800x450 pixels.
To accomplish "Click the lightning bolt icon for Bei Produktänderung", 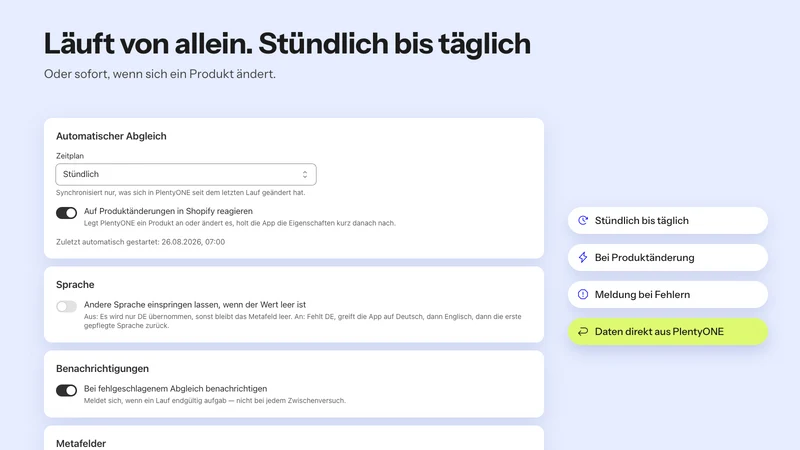I will (x=583, y=258).
